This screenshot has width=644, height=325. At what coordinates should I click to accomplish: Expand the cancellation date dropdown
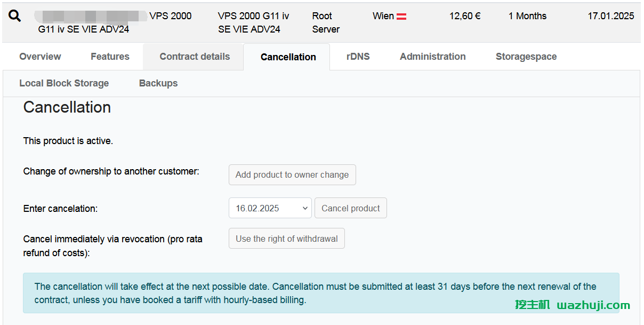tap(270, 208)
